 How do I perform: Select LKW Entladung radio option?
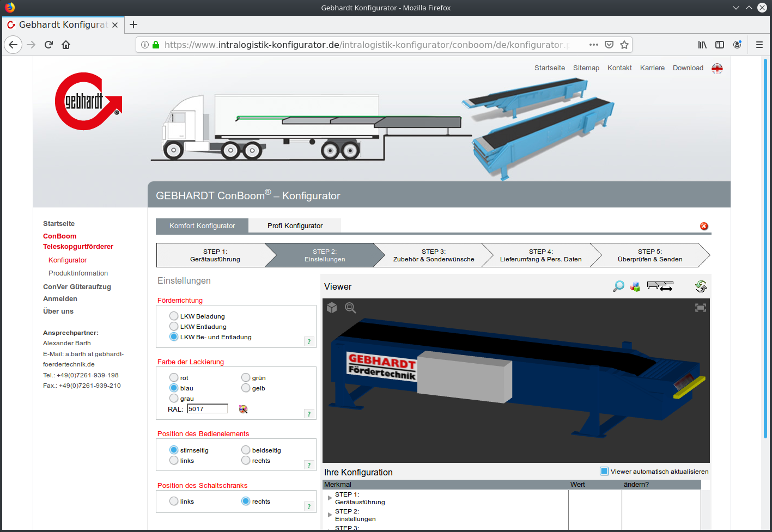pyautogui.click(x=174, y=326)
